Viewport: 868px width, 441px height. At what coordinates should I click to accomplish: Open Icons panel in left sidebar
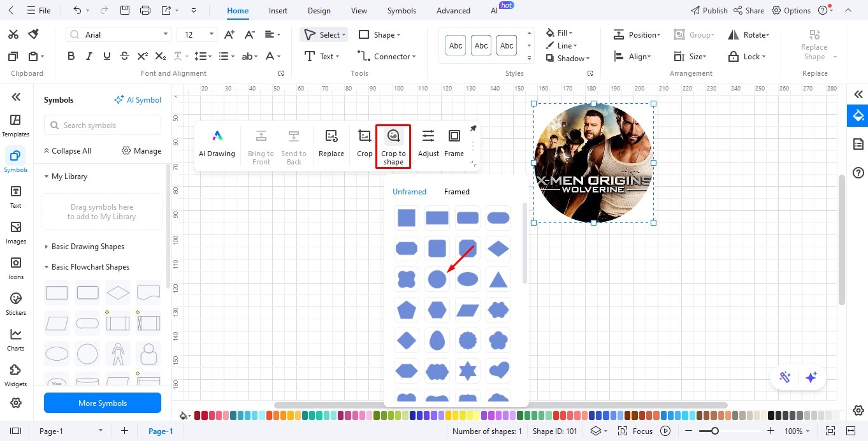[16, 268]
